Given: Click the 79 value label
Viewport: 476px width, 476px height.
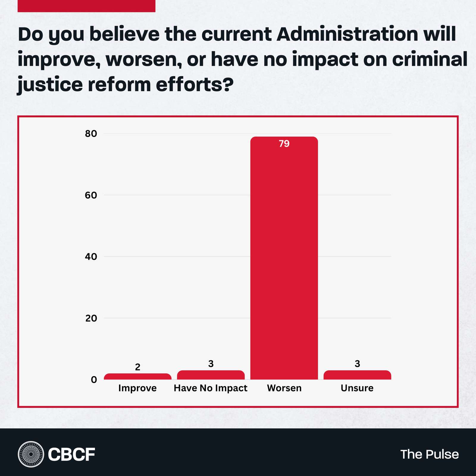Looking at the screenshot, I should point(284,144).
